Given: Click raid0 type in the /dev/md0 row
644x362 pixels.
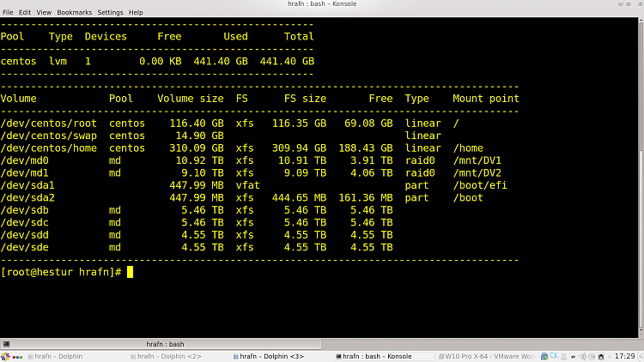Looking at the screenshot, I should [420, 160].
